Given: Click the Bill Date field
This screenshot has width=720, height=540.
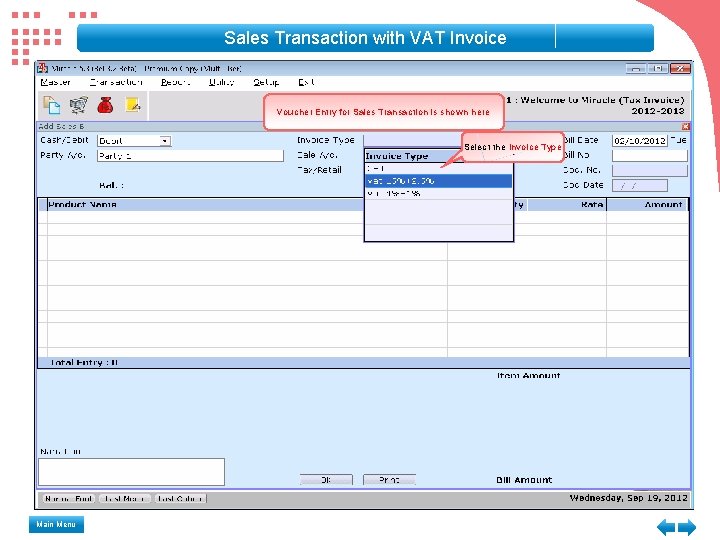Looking at the screenshot, I should click(x=639, y=141).
